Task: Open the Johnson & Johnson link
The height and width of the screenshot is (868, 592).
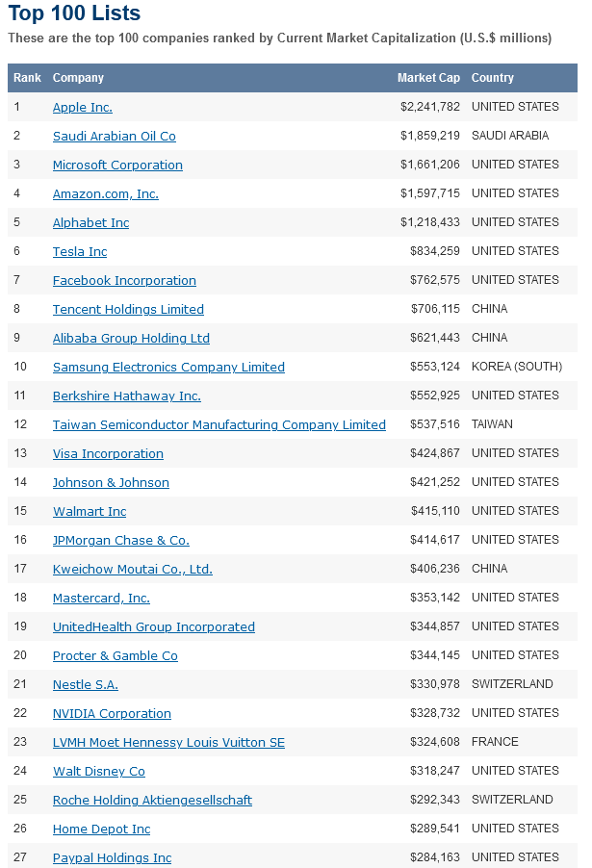Action: pyautogui.click(x=111, y=482)
